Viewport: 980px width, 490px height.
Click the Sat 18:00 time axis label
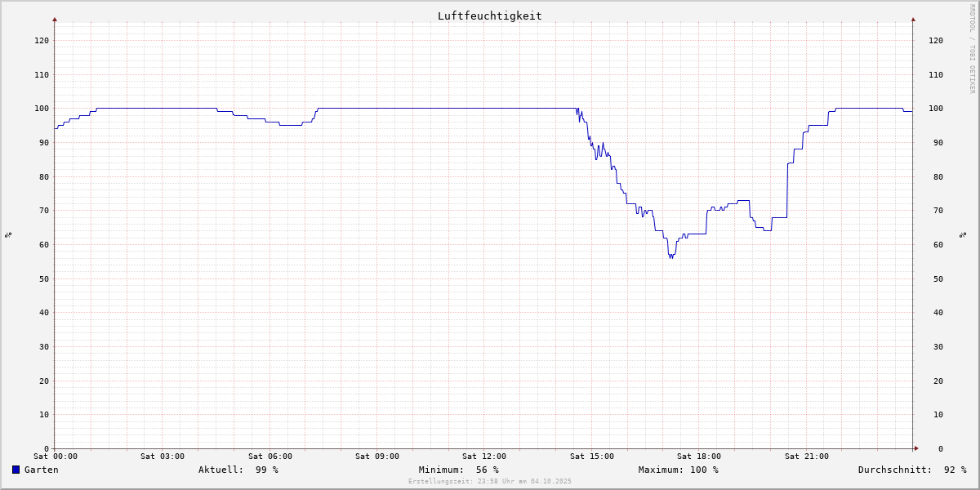[699, 457]
